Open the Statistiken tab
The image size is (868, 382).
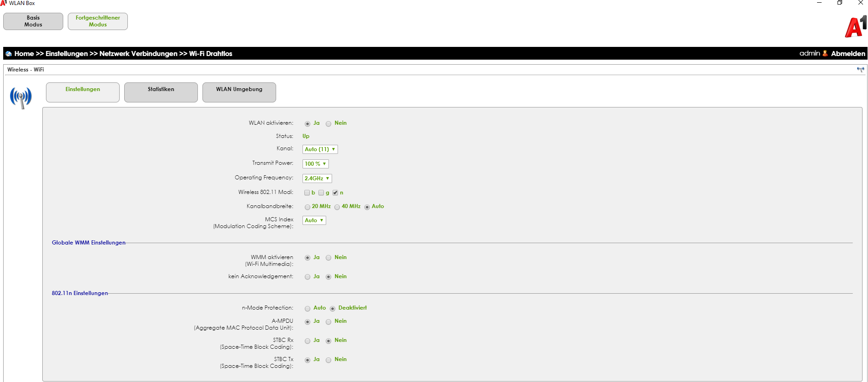coord(161,92)
